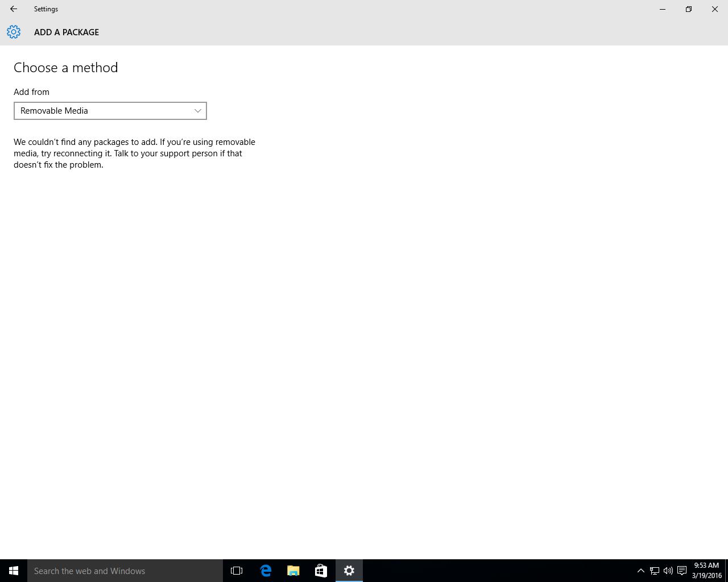Click the Start button
The image size is (728, 582).
pos(14,571)
